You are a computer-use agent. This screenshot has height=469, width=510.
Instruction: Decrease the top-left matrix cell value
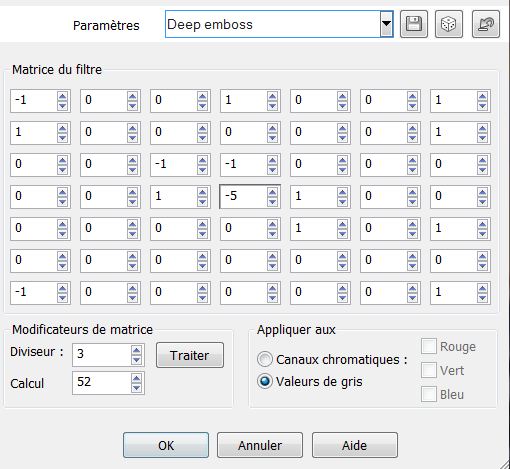(x=62, y=106)
